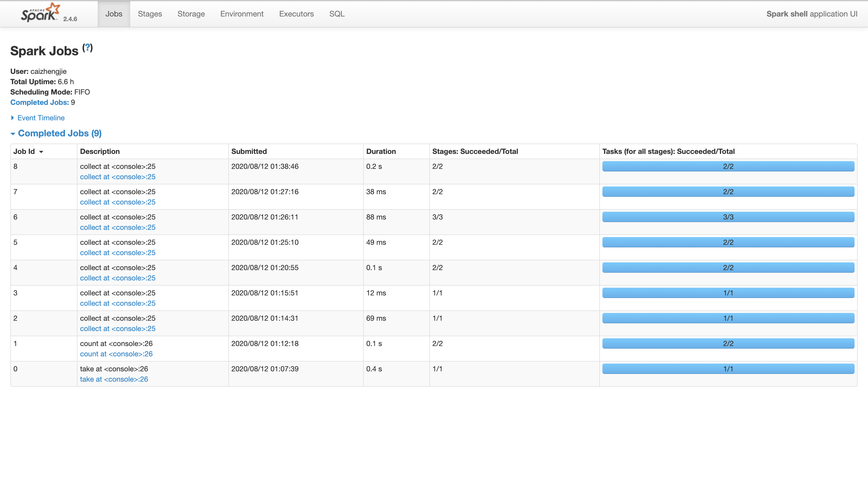The image size is (868, 502).
Task: Select submitted time 2020/08/12 01:26:11
Action: (x=265, y=217)
